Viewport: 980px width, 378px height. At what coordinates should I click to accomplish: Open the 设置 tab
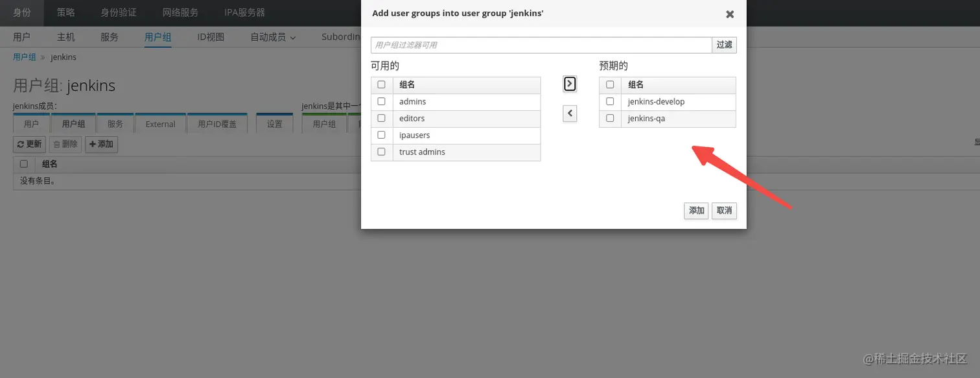[275, 124]
